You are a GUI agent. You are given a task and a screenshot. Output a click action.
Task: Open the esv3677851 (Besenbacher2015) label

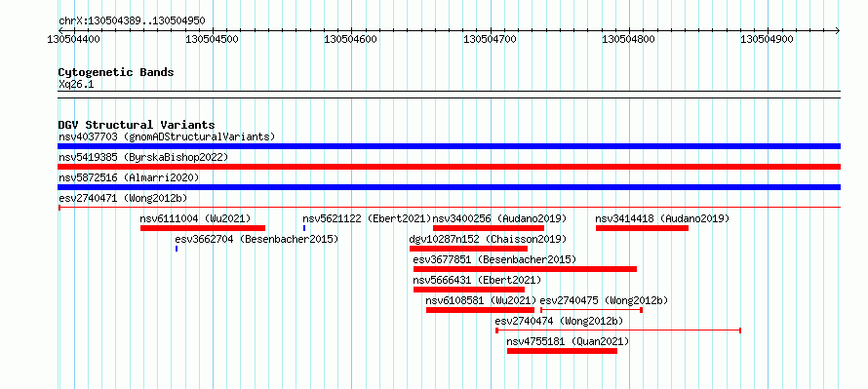click(494, 259)
